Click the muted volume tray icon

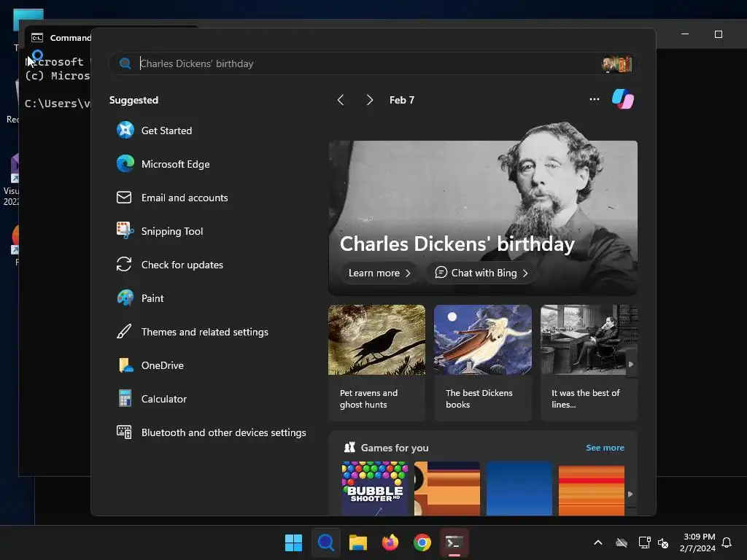click(x=662, y=542)
